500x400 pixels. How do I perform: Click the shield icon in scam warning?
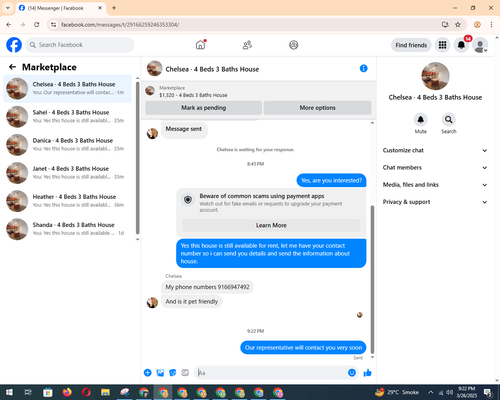click(188, 199)
